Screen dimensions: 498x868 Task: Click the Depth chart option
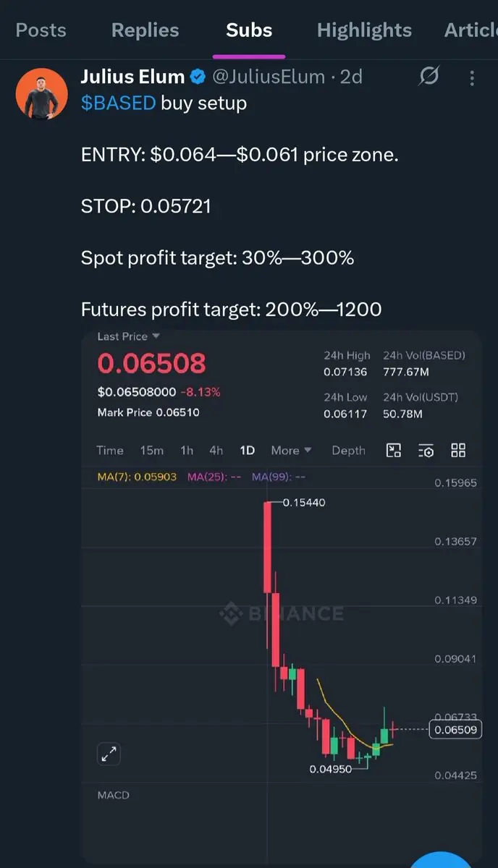coord(348,451)
